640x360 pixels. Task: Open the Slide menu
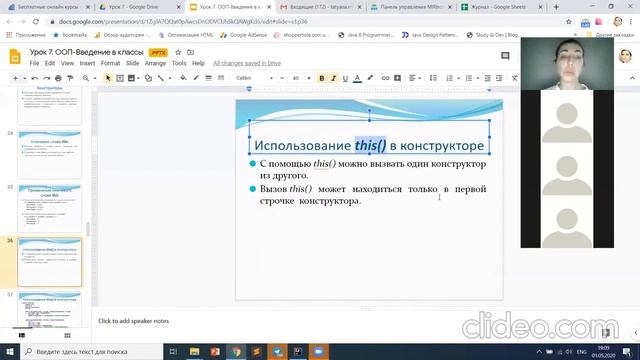pyautogui.click(x=132, y=63)
